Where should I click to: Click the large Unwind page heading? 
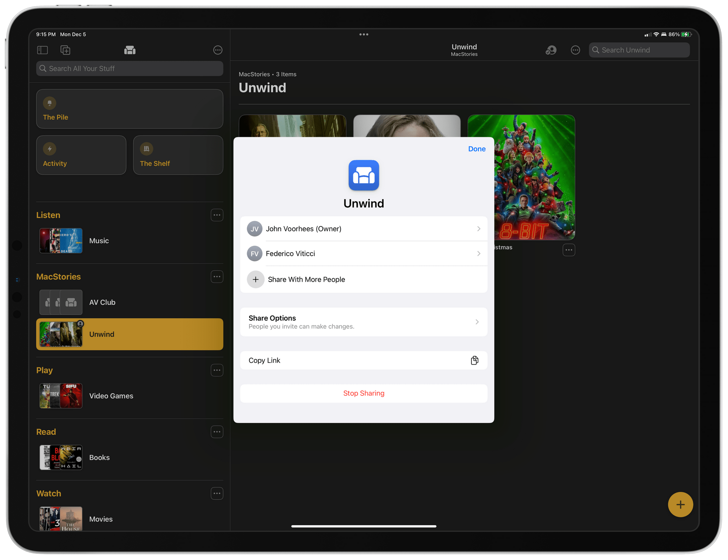click(x=262, y=88)
